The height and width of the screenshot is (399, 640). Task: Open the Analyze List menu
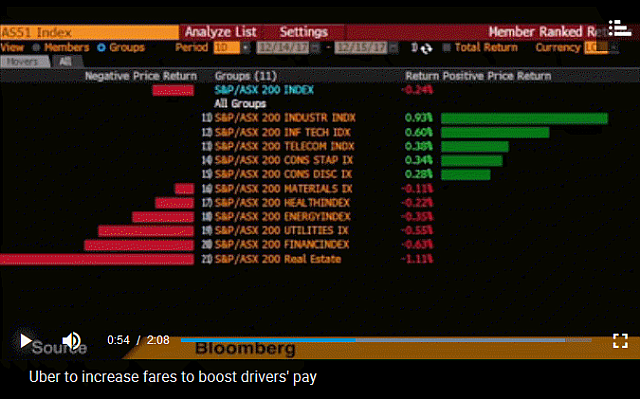pos(221,32)
